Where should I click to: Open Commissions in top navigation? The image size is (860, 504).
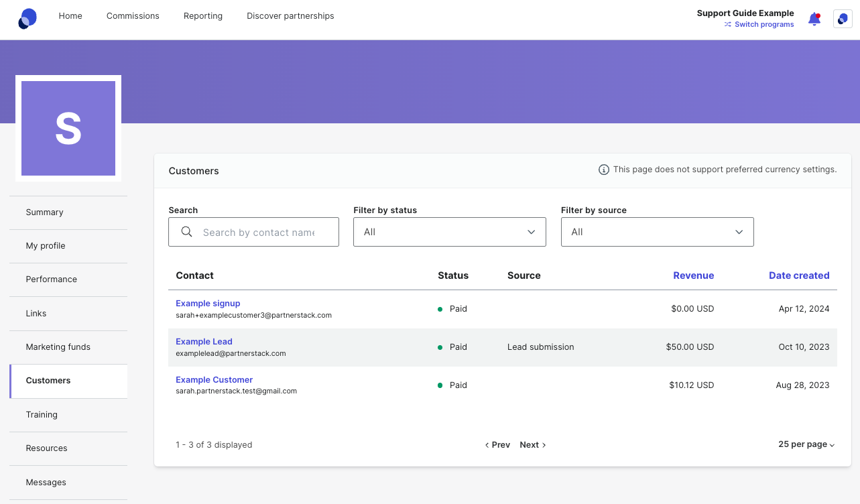133,16
